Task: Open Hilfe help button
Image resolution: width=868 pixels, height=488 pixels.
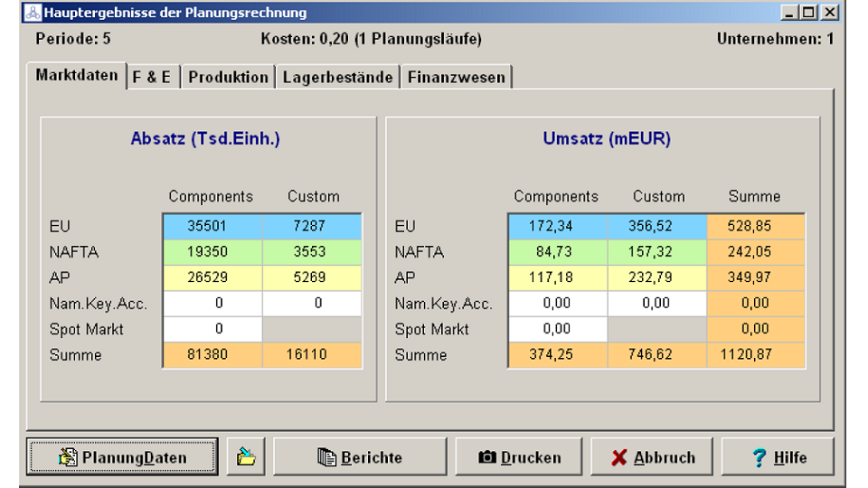Action: (x=778, y=457)
